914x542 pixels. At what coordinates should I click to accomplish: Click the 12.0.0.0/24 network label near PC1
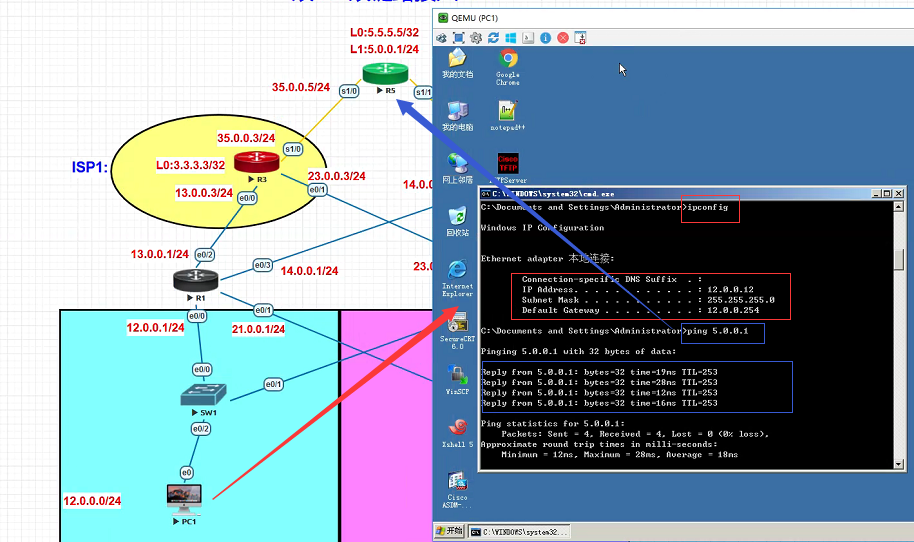pos(92,501)
